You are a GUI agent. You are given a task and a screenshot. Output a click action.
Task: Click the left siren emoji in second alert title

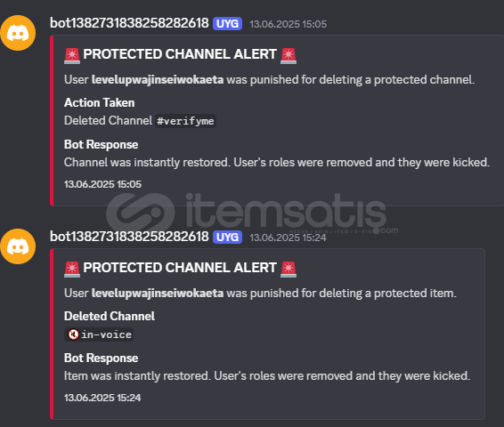coord(72,269)
